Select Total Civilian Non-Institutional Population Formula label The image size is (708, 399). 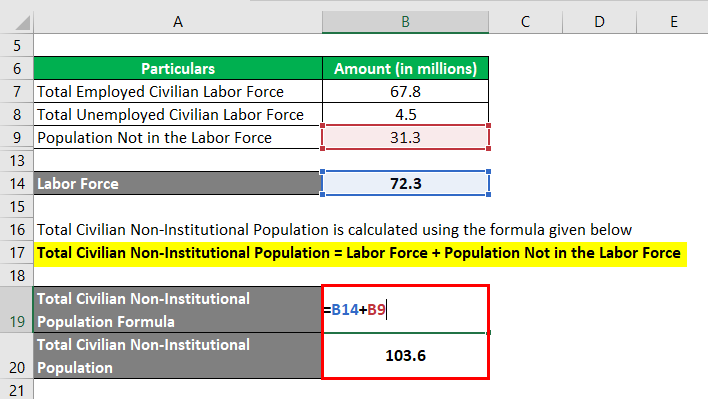[178, 310]
